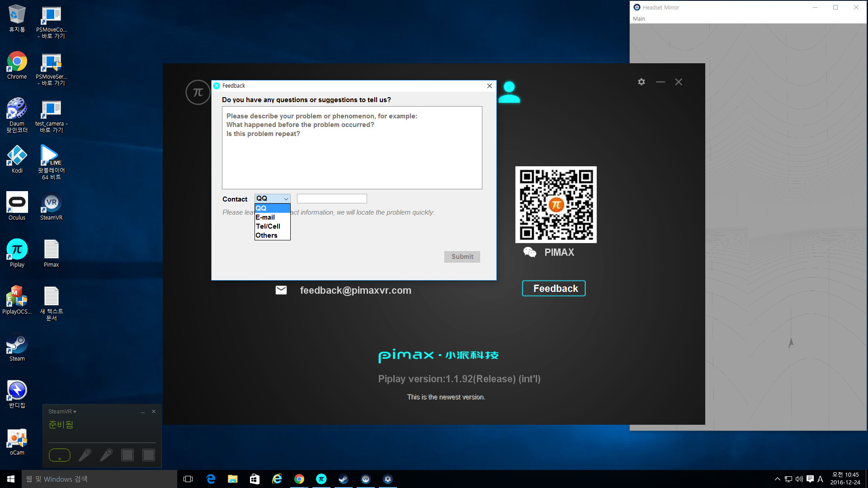Viewport: 868px width, 488px height.
Task: Minimize the SteamVR status window
Action: click(142, 412)
